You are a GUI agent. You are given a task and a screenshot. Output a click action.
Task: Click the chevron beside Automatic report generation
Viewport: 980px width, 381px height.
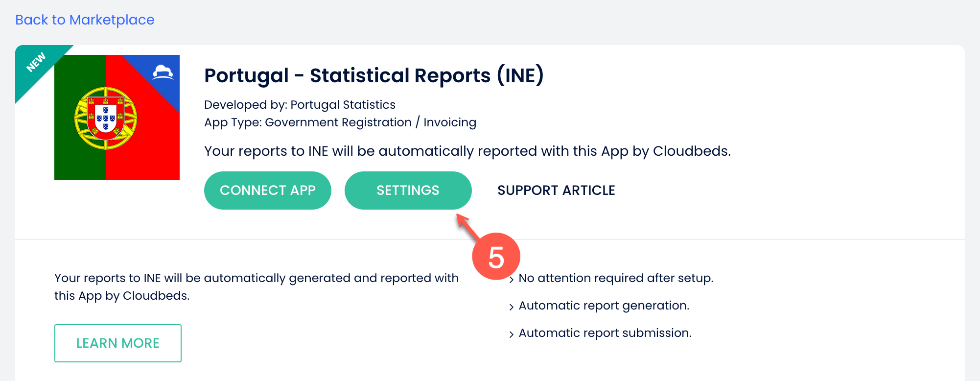(x=511, y=307)
